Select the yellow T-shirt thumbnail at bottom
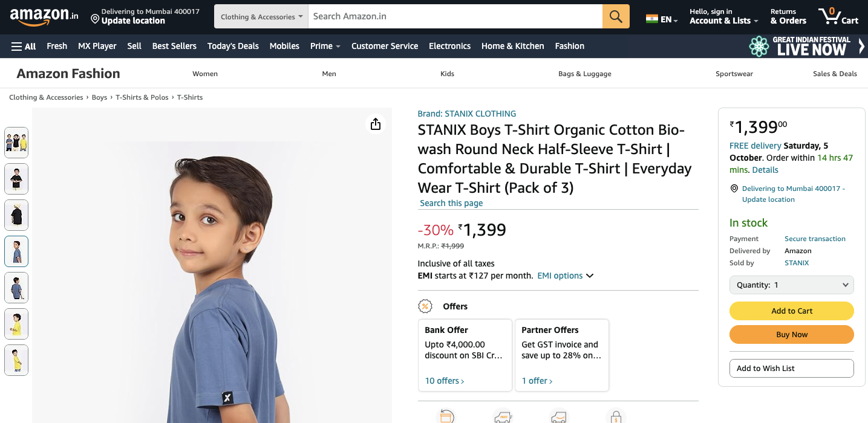This screenshot has width=868, height=423. click(16, 360)
